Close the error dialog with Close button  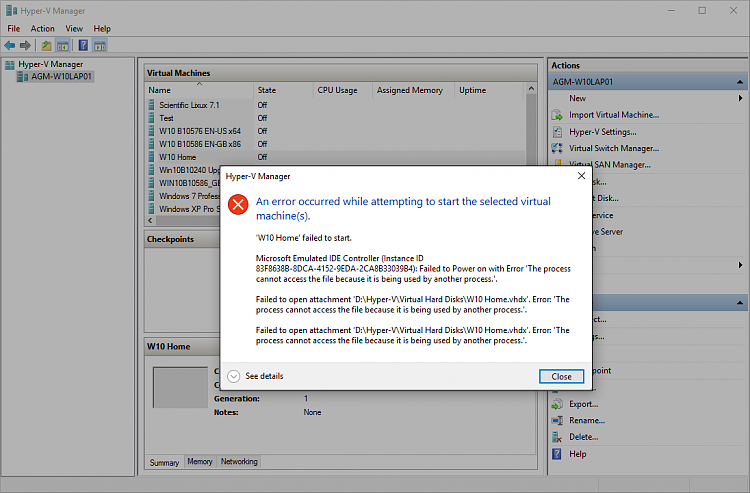[x=561, y=376]
